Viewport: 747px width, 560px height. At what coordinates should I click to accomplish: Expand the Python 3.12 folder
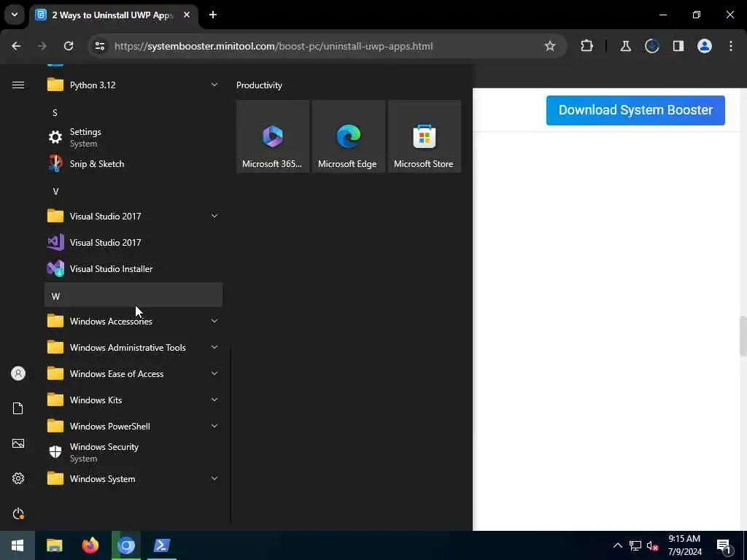pos(133,85)
